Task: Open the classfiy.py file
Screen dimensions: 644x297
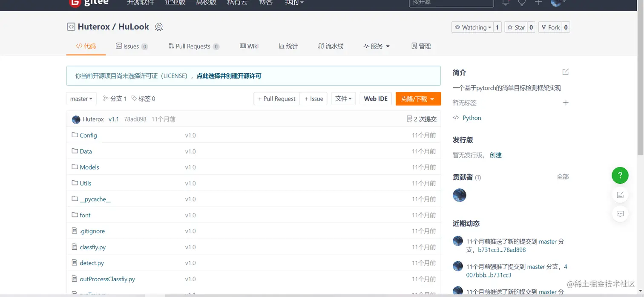Action: pos(93,247)
